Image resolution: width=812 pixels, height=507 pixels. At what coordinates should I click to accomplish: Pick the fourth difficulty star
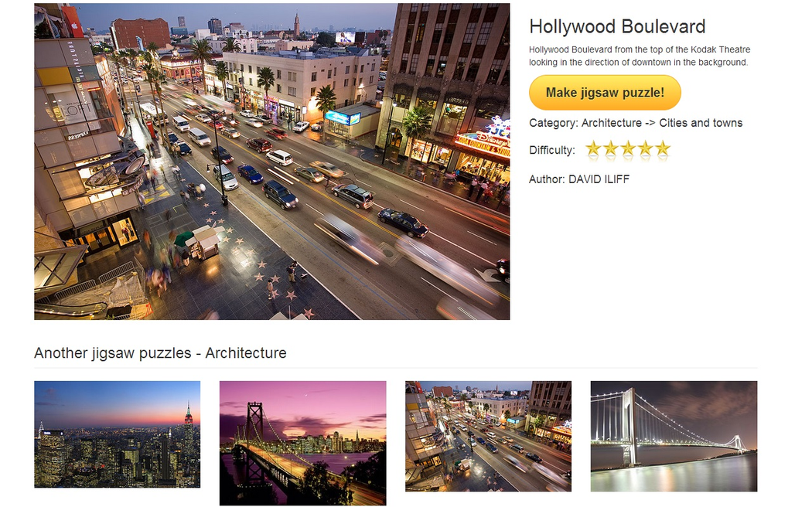coord(645,149)
